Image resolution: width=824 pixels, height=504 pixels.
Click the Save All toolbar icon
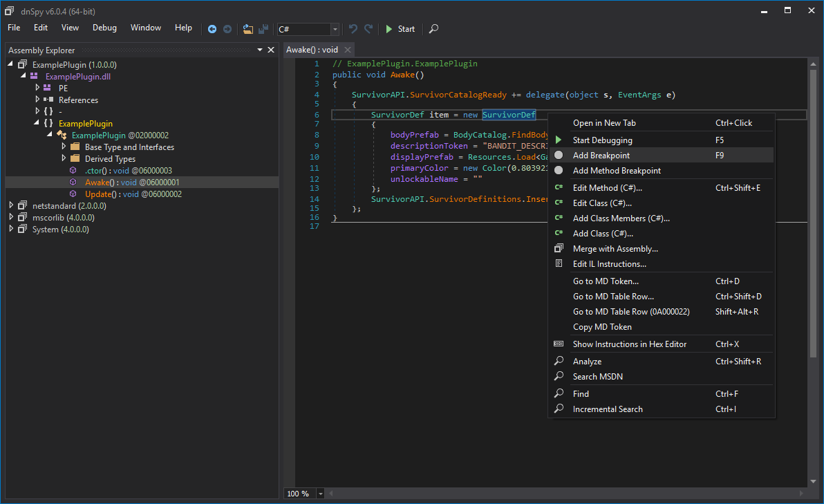263,29
